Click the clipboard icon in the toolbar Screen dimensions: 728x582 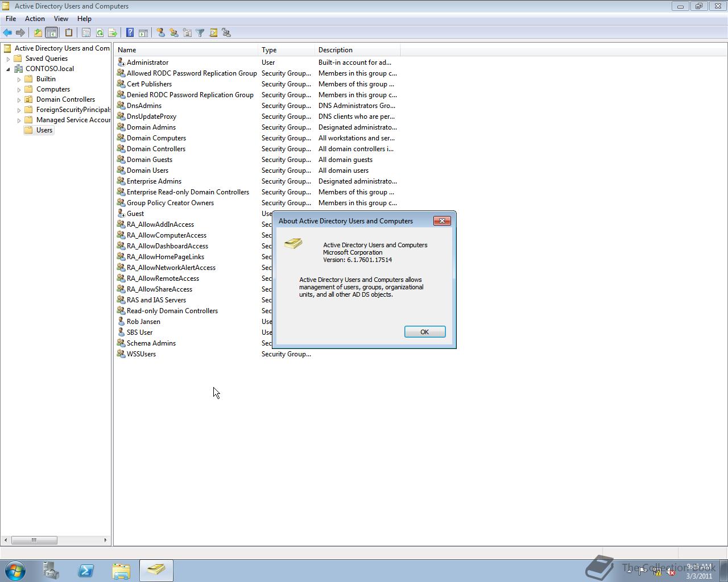tap(69, 33)
